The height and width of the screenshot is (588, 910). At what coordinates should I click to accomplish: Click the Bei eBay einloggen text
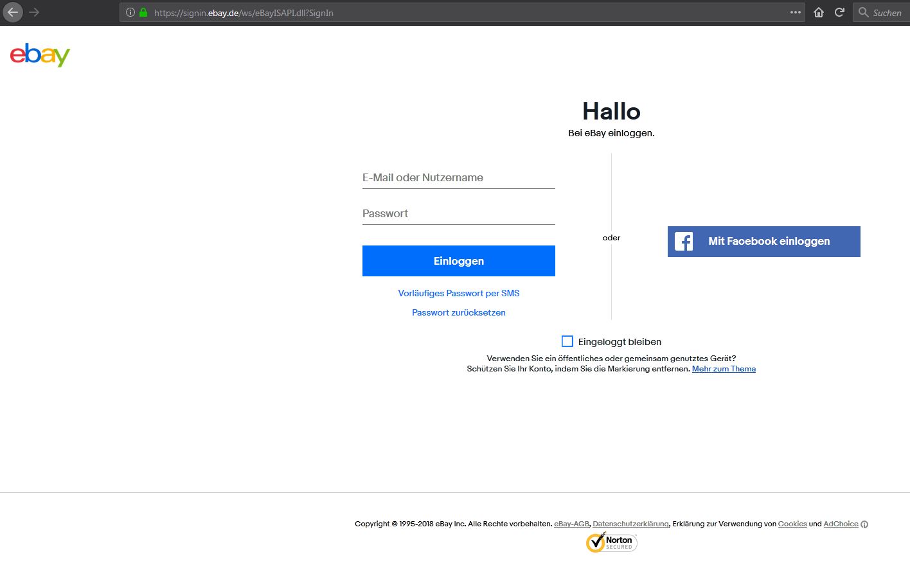(611, 133)
